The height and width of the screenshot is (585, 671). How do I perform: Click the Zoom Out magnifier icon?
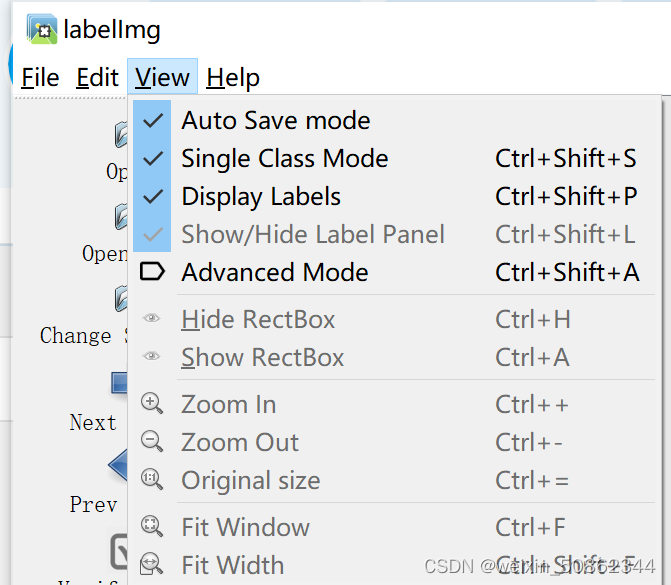click(x=152, y=442)
